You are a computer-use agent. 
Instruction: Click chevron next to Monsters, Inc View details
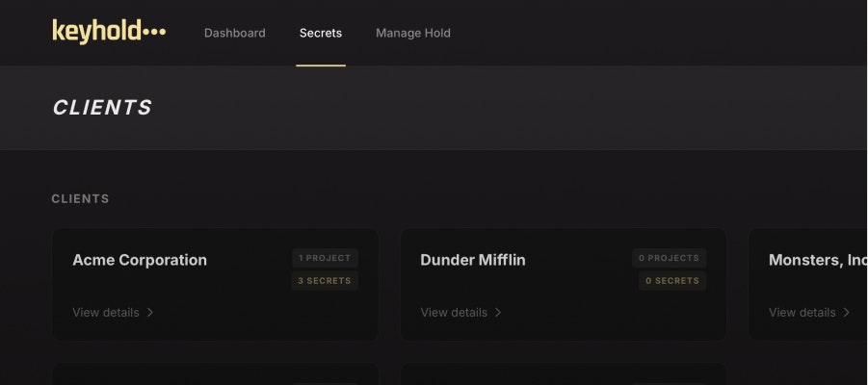click(847, 313)
